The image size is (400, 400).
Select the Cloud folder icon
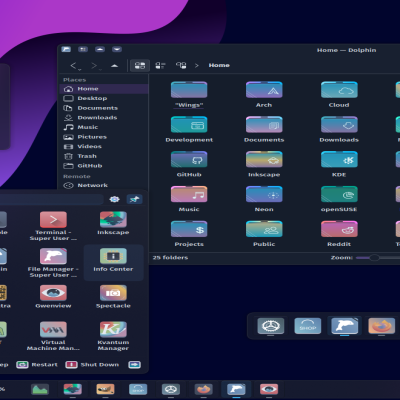pos(339,90)
